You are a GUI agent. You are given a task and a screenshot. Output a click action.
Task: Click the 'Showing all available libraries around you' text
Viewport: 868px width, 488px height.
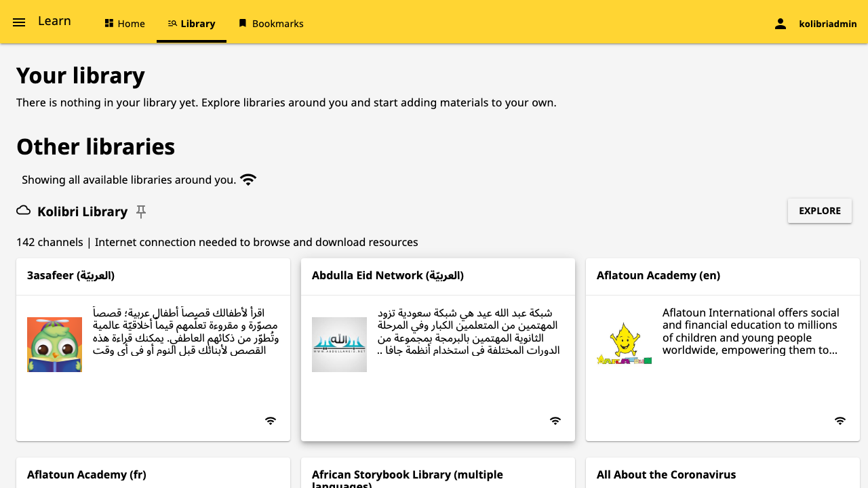point(129,180)
